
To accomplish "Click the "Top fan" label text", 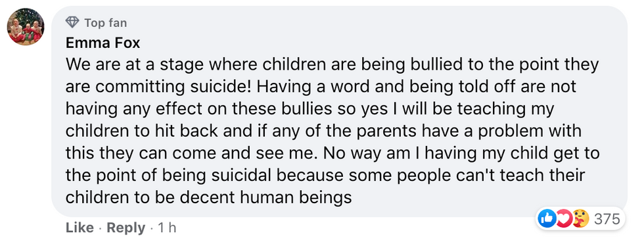I will point(106,23).
